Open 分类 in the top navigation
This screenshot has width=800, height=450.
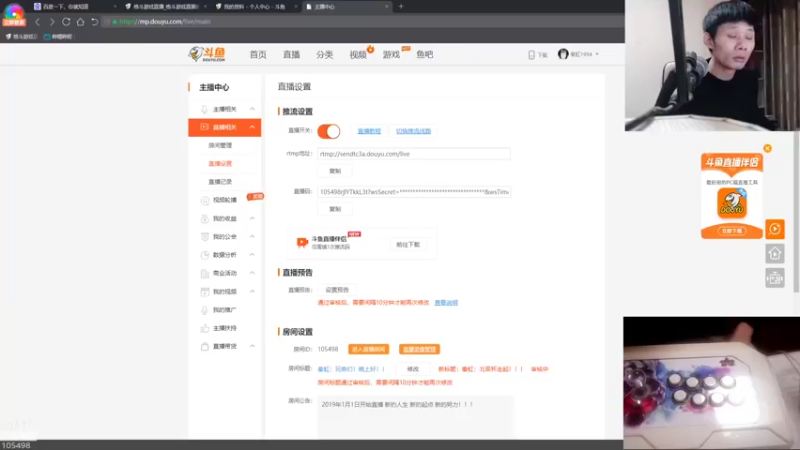click(324, 55)
